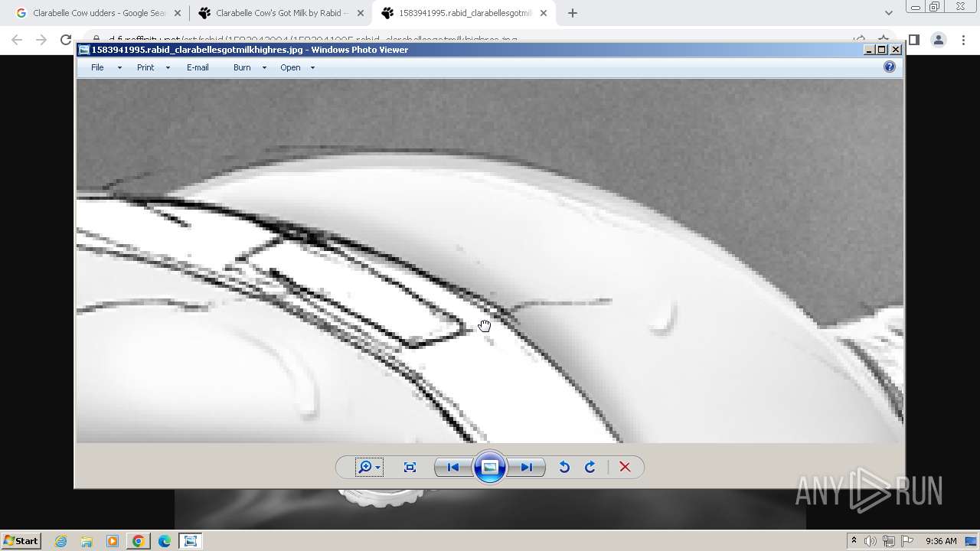The height and width of the screenshot is (551, 980).
Task: Go to the next image in Photo Viewer
Action: [527, 468]
